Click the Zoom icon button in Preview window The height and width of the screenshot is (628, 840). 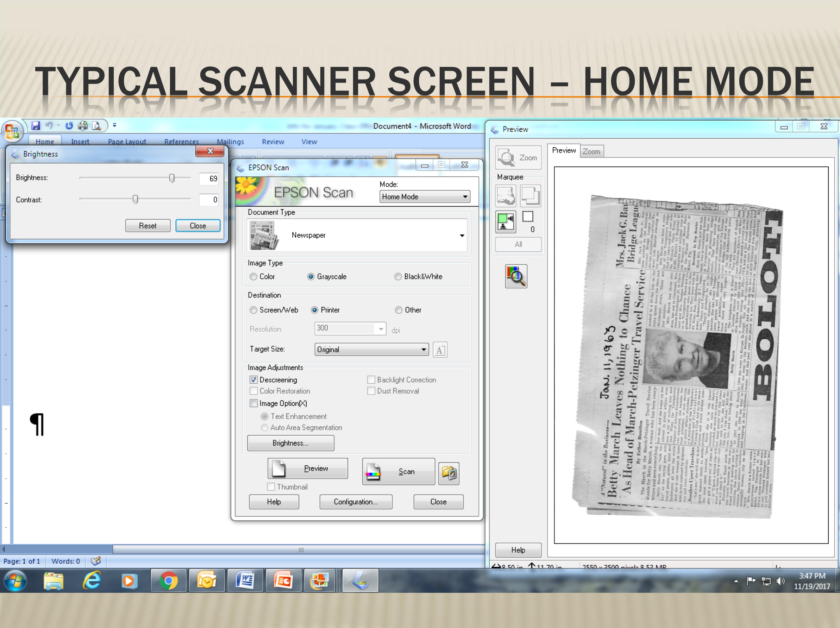pos(518,157)
